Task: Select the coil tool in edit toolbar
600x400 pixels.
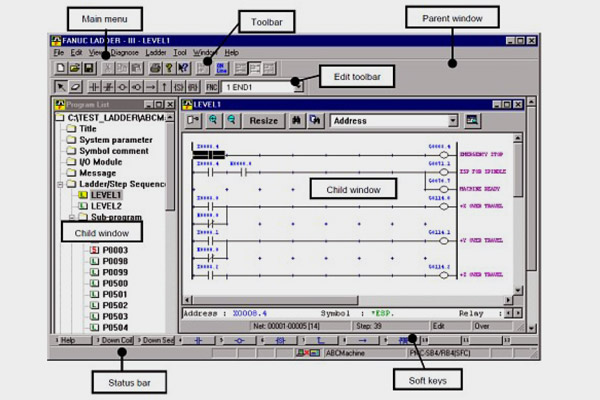Action: (122, 87)
